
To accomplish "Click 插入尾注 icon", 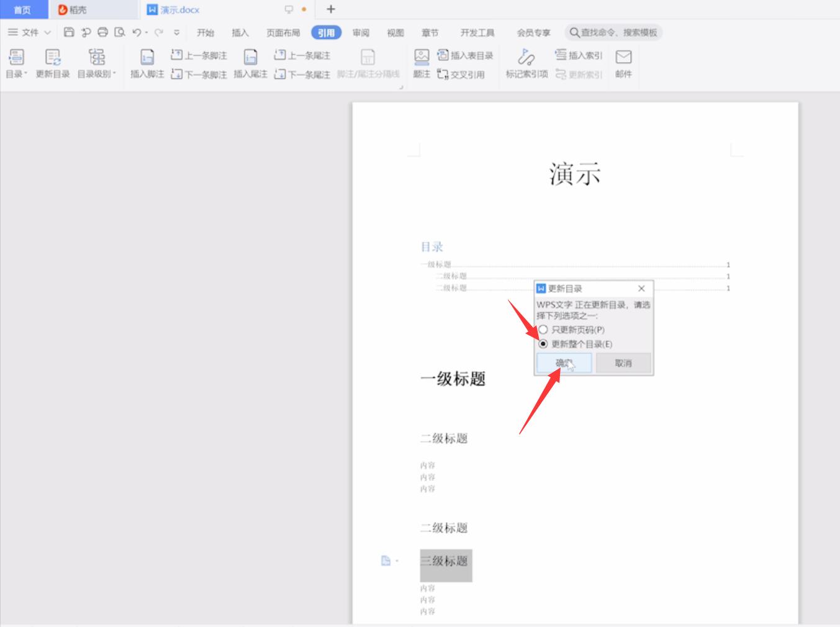I will 250,63.
